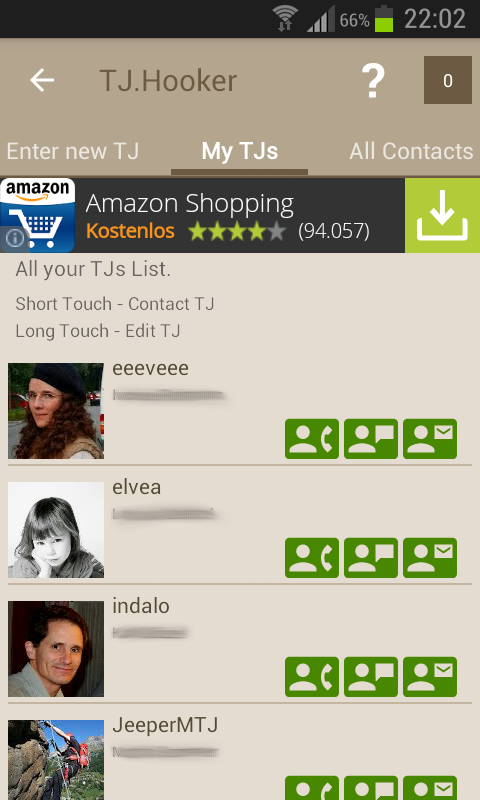The image size is (480, 800).
Task: Open the All Contacts tab
Action: (x=411, y=151)
